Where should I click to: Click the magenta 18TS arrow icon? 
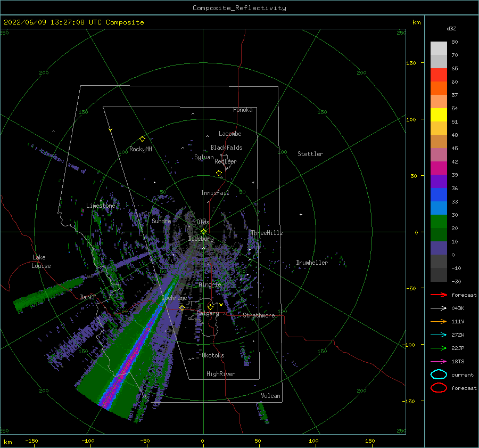[x=439, y=362]
